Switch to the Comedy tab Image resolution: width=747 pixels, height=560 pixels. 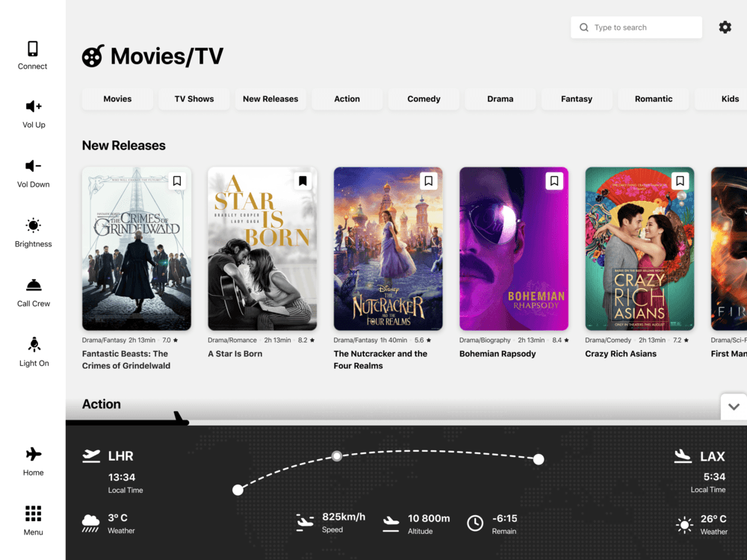424,99
